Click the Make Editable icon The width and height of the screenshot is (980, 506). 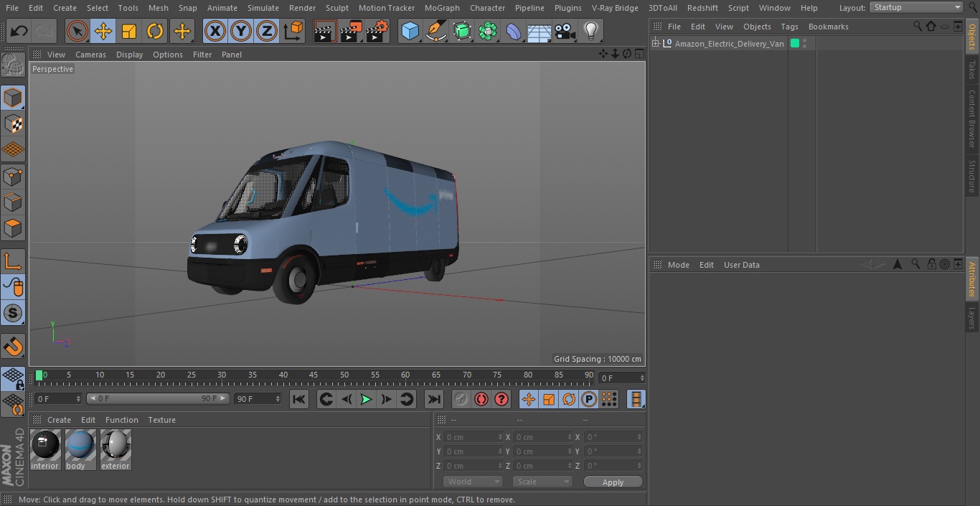point(13,65)
